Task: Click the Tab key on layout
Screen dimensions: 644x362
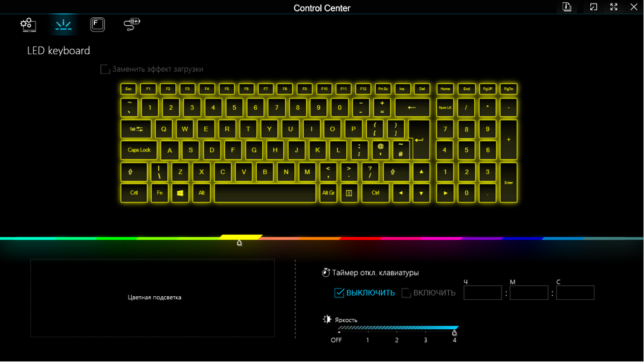Action: 136,129
